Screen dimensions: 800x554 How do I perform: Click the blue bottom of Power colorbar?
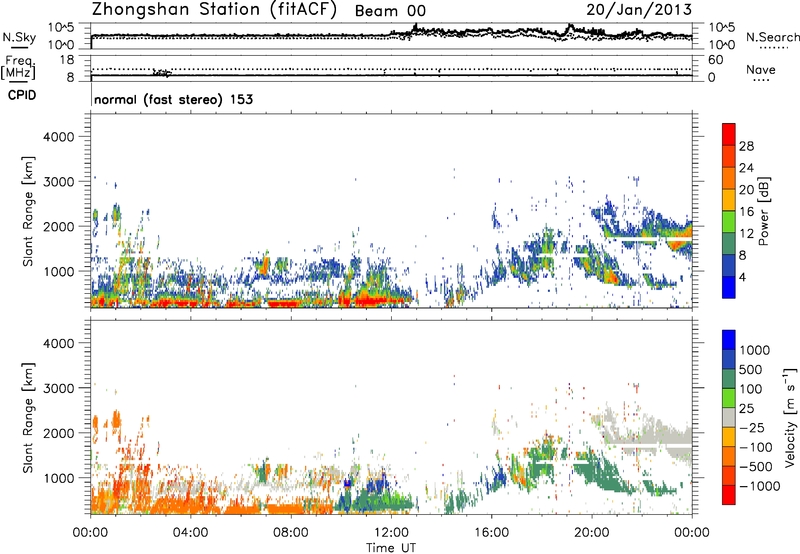729,288
